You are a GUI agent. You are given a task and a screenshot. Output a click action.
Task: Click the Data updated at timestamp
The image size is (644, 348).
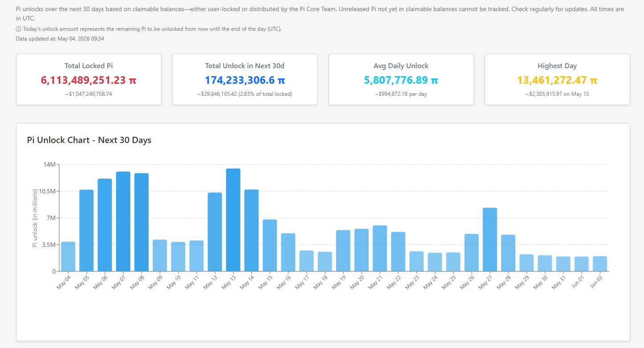point(60,39)
